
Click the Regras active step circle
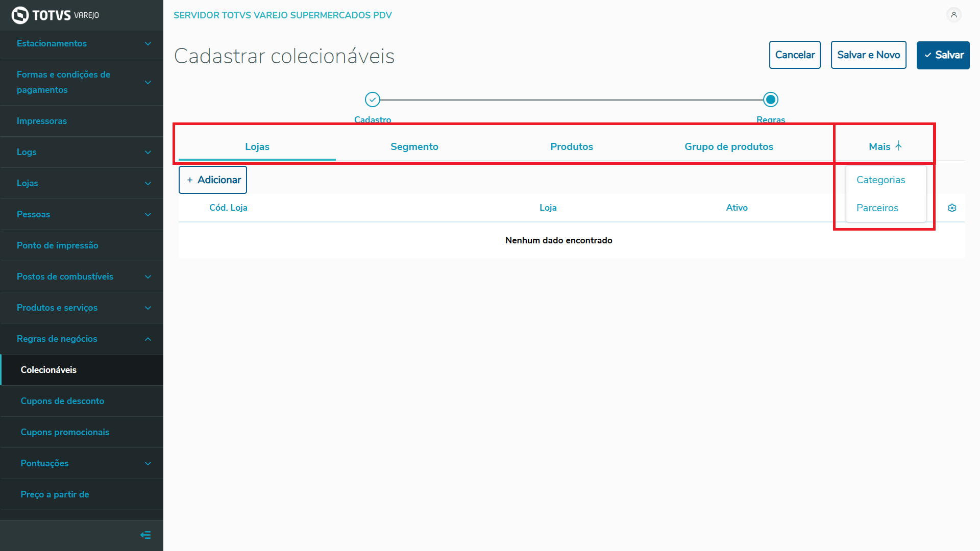tap(771, 99)
